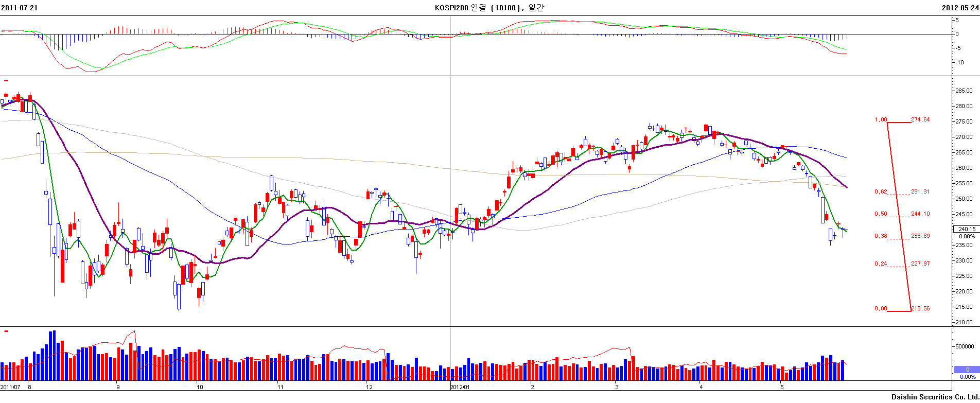Click the 2012/01 label on time axis
Image resolution: width=980 pixels, height=403 pixels.
coord(460,387)
